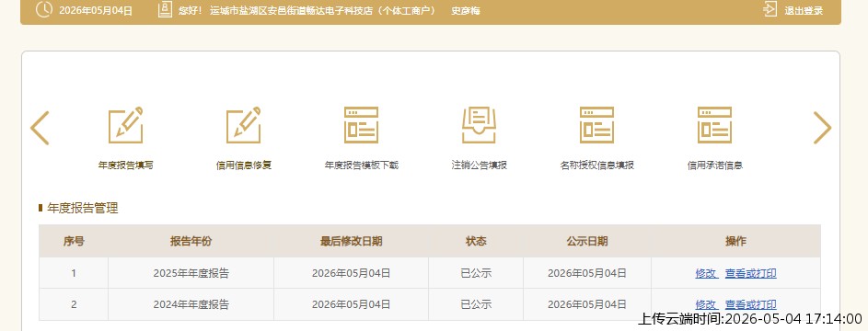Click the 最后修改日期 column header
This screenshot has width=868, height=331.
coord(351,241)
